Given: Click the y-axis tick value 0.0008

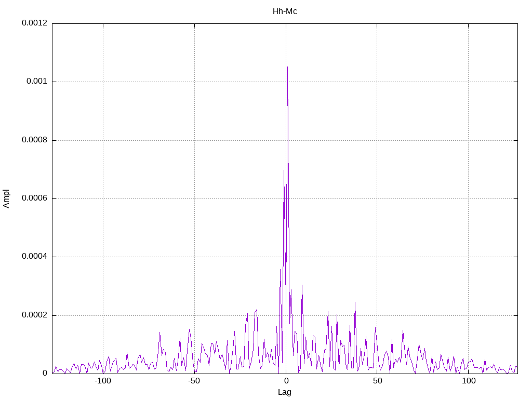Looking at the screenshot, I should (35, 140).
